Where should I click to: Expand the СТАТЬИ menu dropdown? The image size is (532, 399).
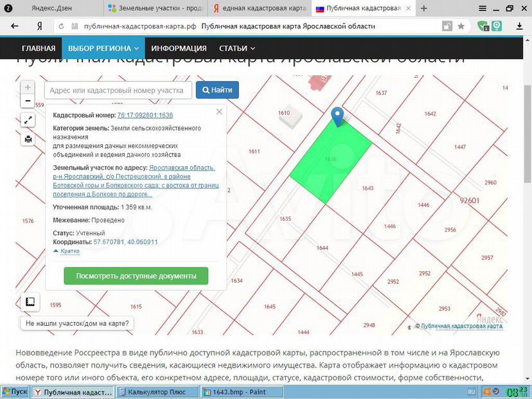pyautogui.click(x=236, y=48)
